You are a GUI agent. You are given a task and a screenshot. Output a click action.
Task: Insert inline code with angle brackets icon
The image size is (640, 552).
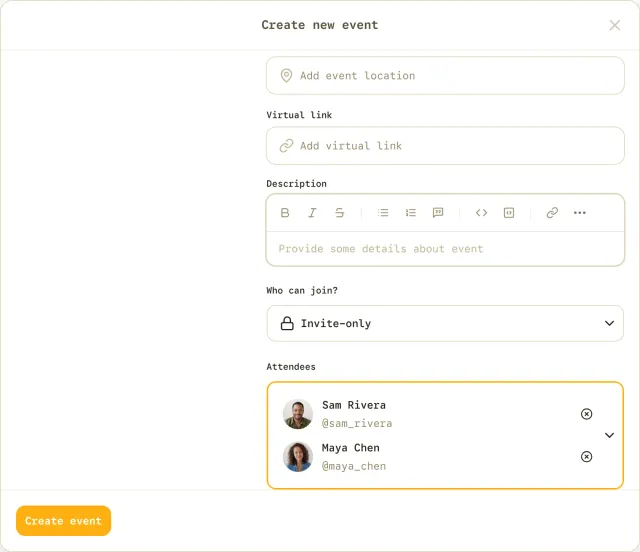pyautogui.click(x=482, y=213)
